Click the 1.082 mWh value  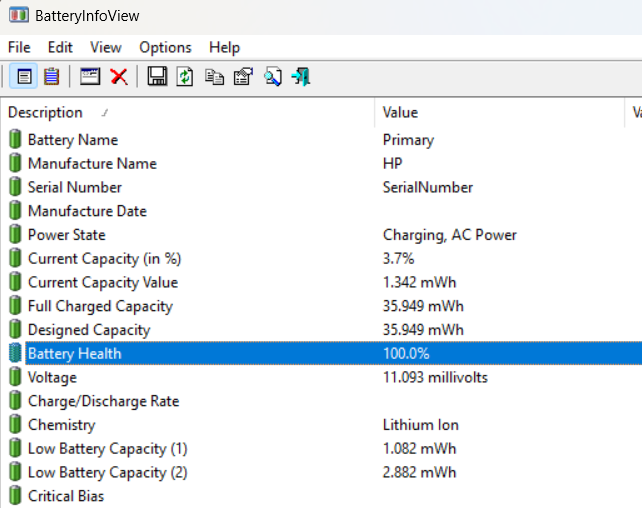coord(419,449)
